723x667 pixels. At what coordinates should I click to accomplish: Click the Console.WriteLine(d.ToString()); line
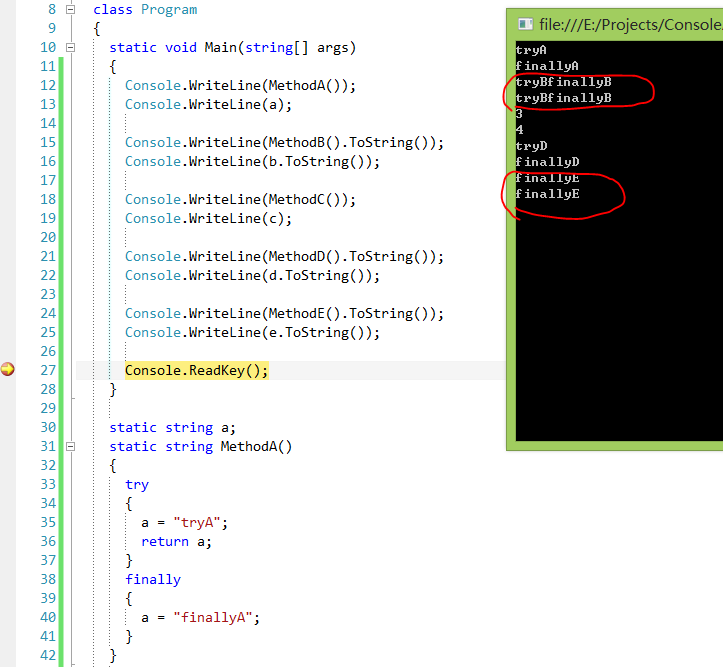pos(252,276)
